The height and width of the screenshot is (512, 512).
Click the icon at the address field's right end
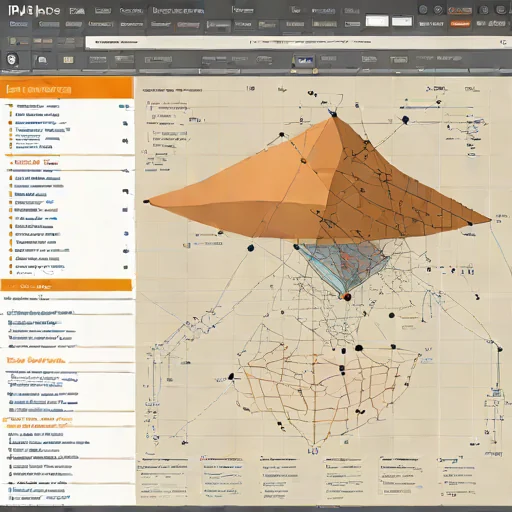pos(502,42)
